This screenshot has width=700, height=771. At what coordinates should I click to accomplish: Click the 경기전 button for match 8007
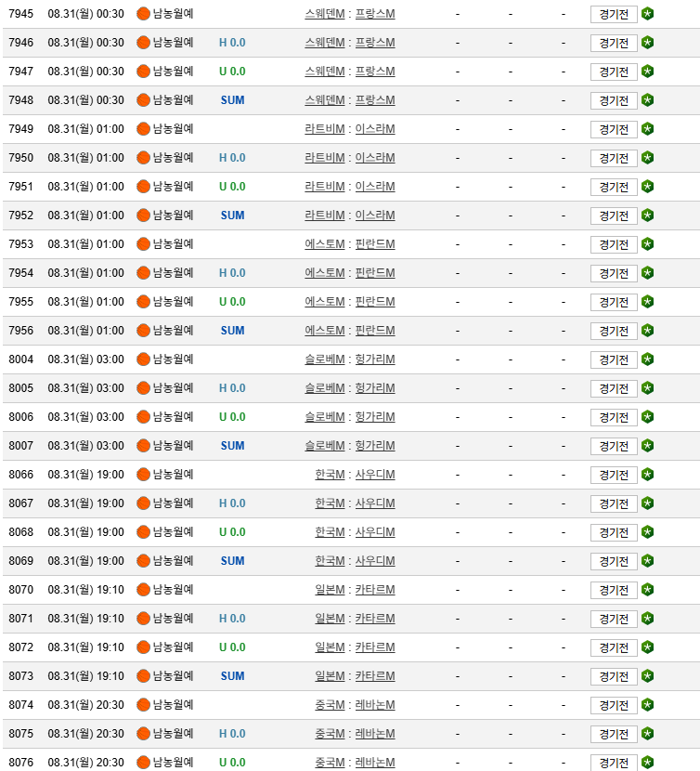(614, 446)
